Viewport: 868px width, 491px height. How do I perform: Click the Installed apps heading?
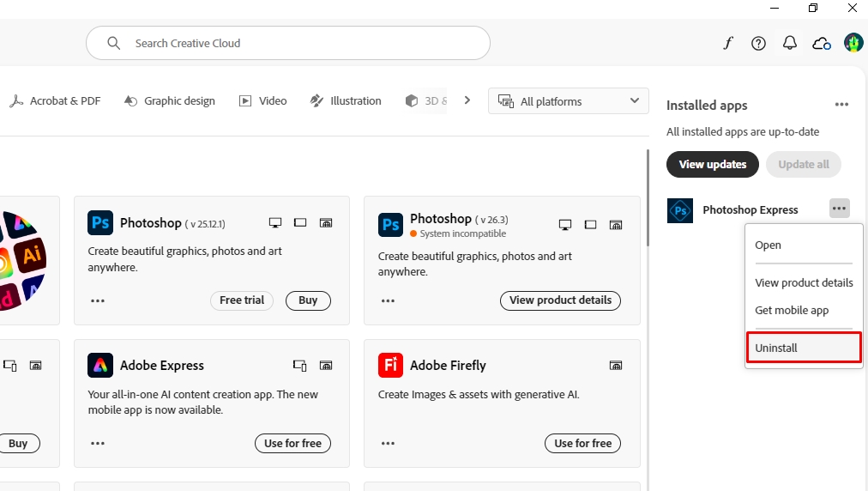(707, 106)
